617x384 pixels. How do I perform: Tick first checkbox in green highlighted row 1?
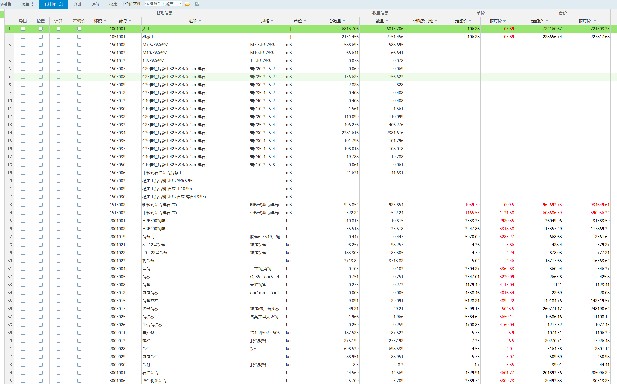(x=23, y=29)
